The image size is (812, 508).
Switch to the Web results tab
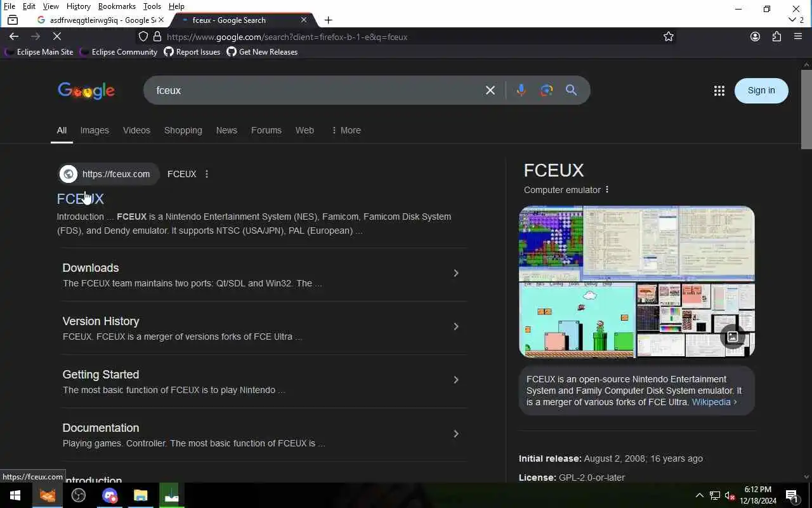[x=304, y=130]
